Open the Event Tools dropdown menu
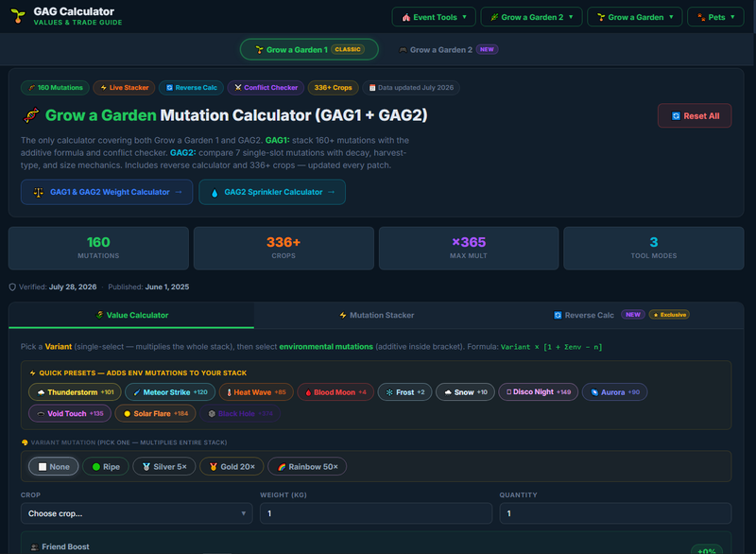The width and height of the screenshot is (756, 554). [x=434, y=17]
